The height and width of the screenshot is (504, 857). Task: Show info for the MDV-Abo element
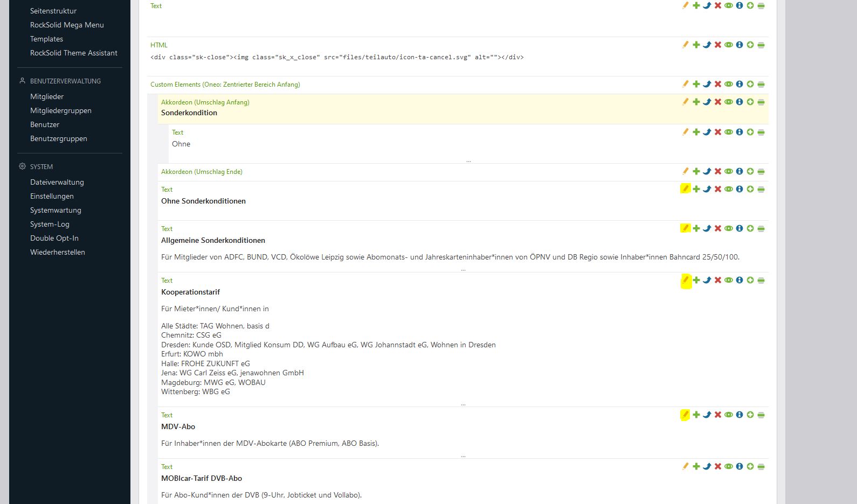(x=739, y=415)
